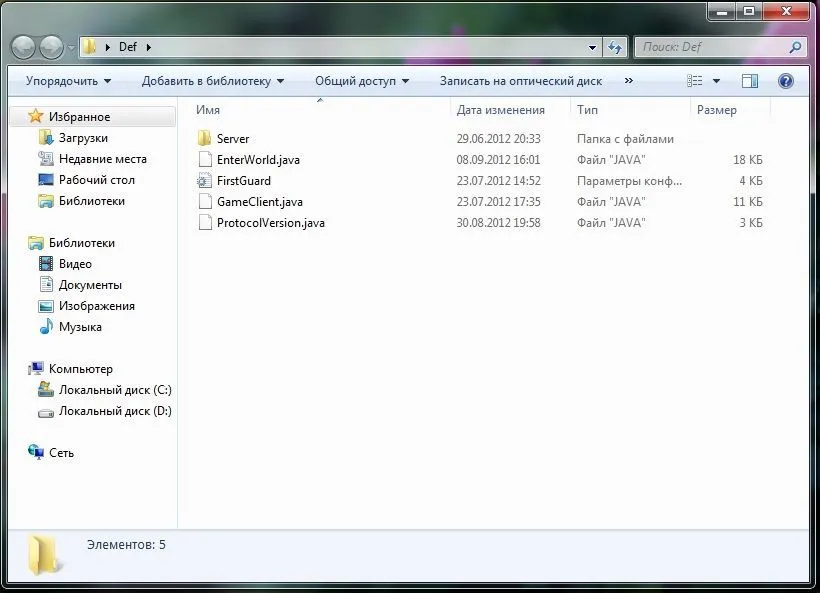This screenshot has width=820, height=593.
Task: Click the Изображения library icon
Action: point(46,306)
